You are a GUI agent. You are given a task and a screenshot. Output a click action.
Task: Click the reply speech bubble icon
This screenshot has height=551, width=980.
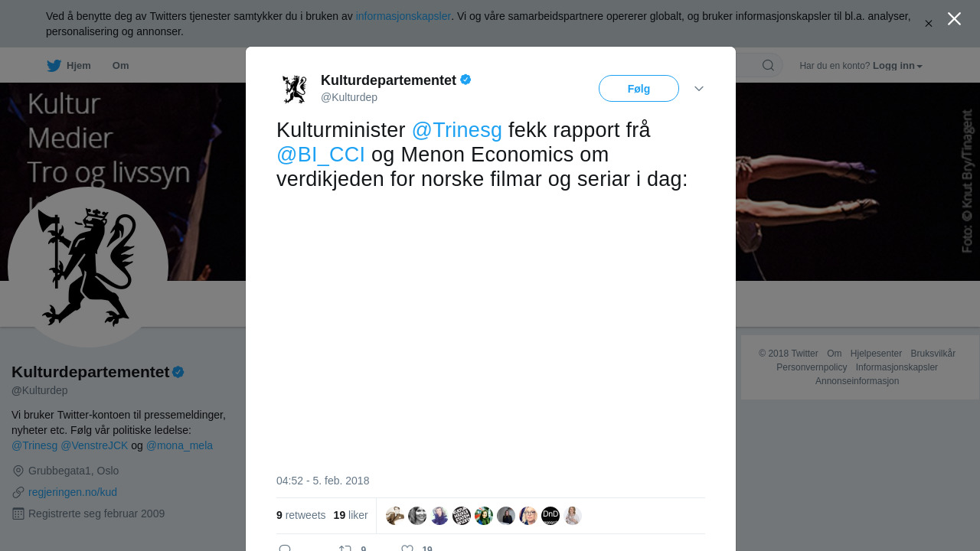coord(285,548)
